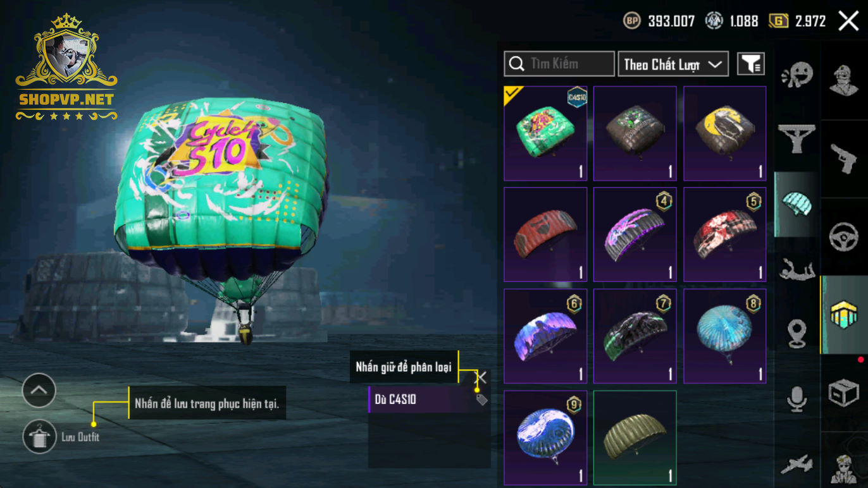The height and width of the screenshot is (488, 868).
Task: Open the crate box tab
Action: [844, 393]
